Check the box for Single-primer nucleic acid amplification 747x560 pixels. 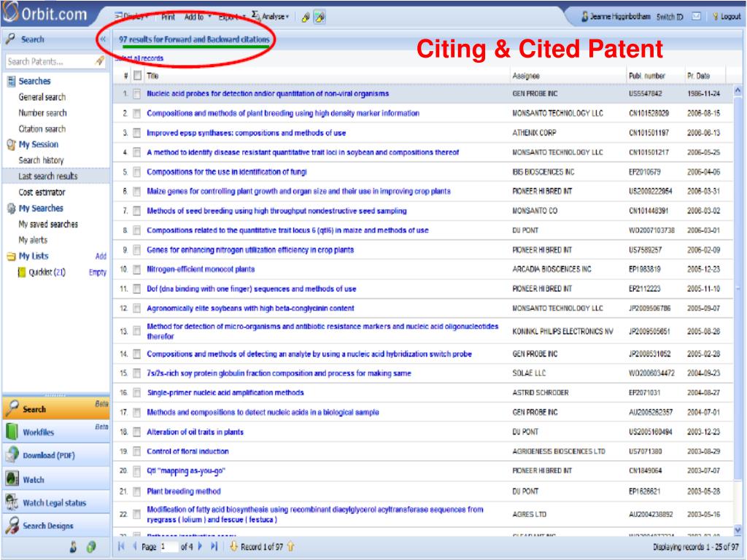click(136, 393)
